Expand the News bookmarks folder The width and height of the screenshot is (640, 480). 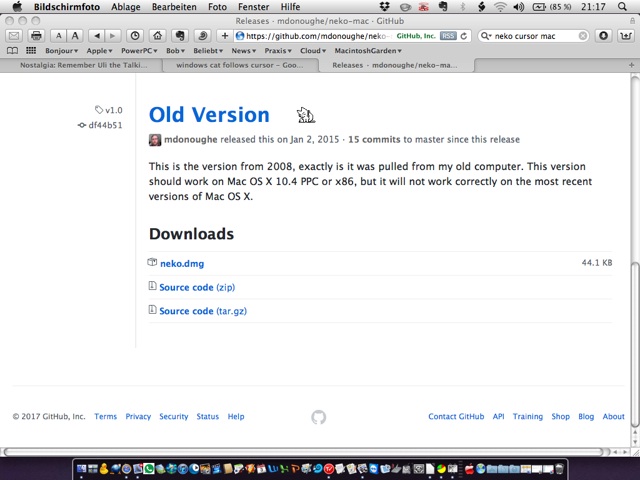pyautogui.click(x=243, y=51)
